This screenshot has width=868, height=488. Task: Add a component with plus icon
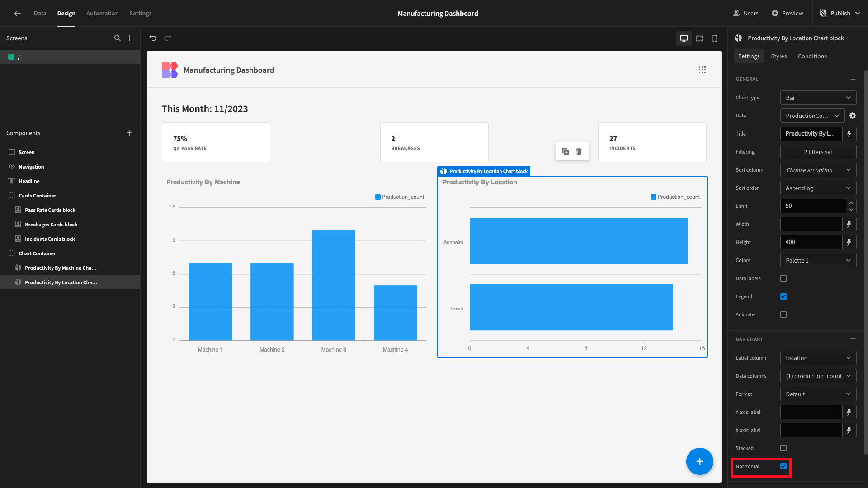tap(130, 133)
